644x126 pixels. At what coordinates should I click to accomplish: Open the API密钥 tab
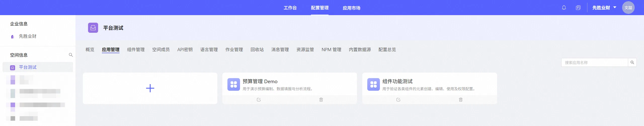[x=185, y=50]
